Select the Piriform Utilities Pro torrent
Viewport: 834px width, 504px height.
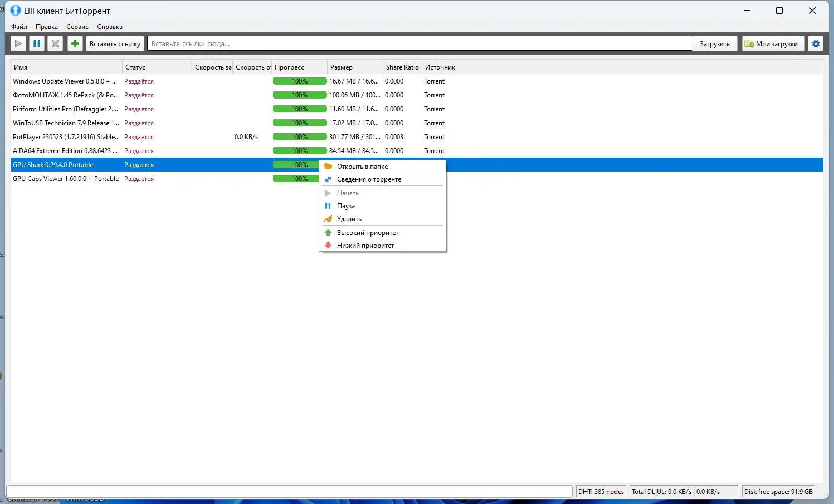pyautogui.click(x=66, y=109)
